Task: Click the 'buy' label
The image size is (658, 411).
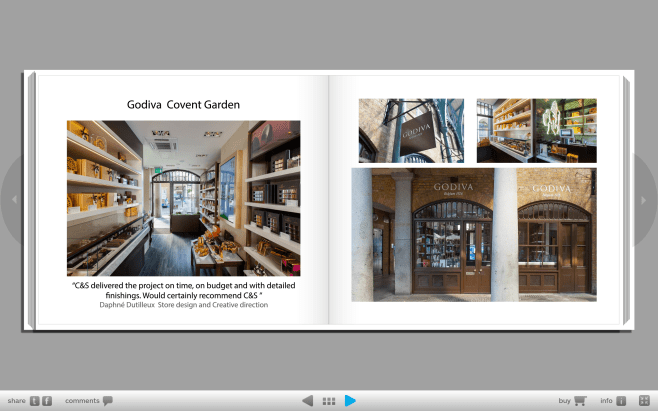Action: point(564,401)
